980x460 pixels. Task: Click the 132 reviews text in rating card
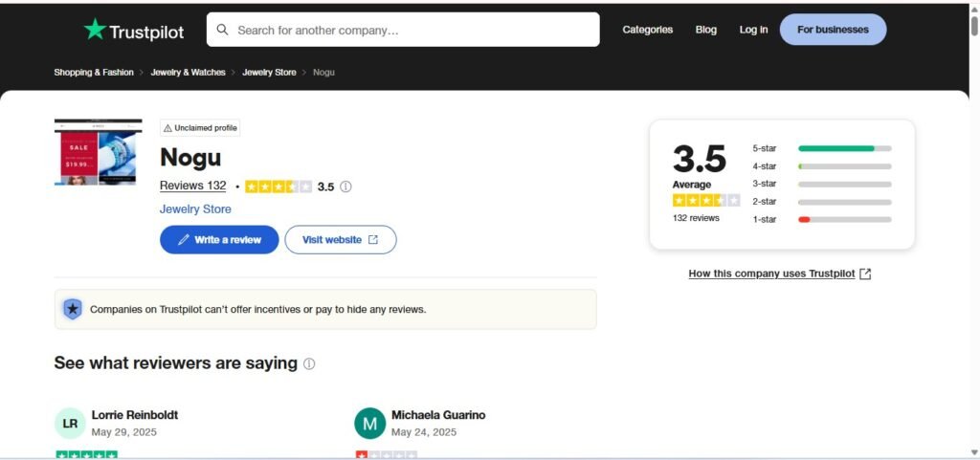coord(696,218)
